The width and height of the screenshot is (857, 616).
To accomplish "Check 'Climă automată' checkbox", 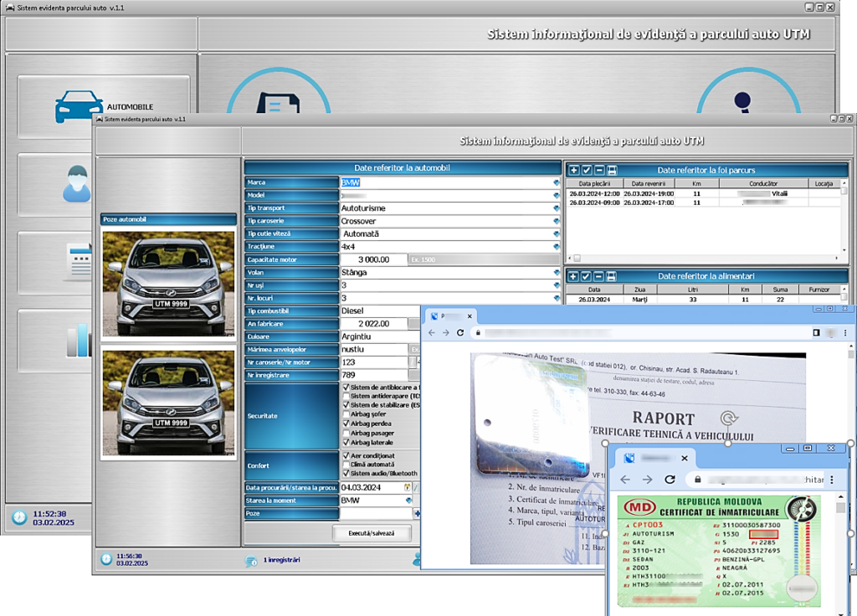I will tap(346, 464).
